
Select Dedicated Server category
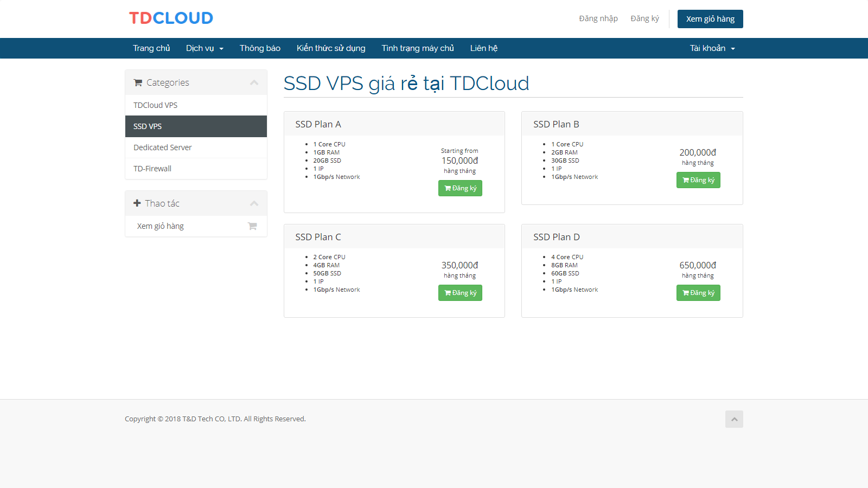tap(196, 147)
